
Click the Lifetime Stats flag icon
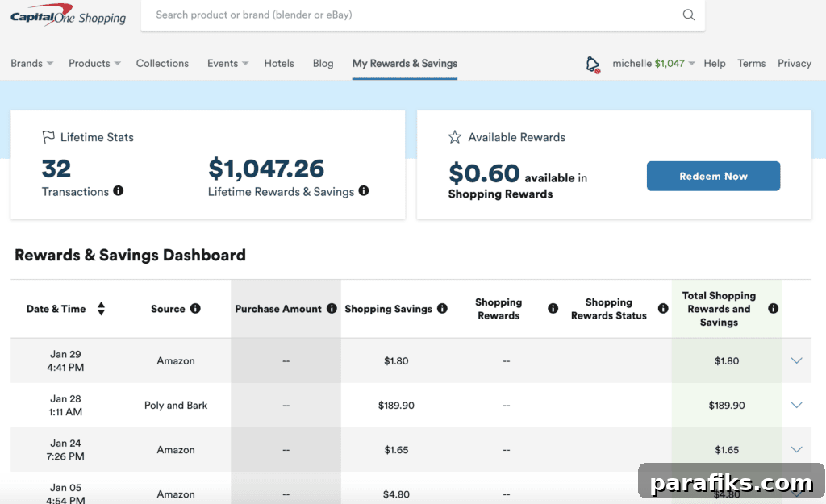tap(48, 137)
